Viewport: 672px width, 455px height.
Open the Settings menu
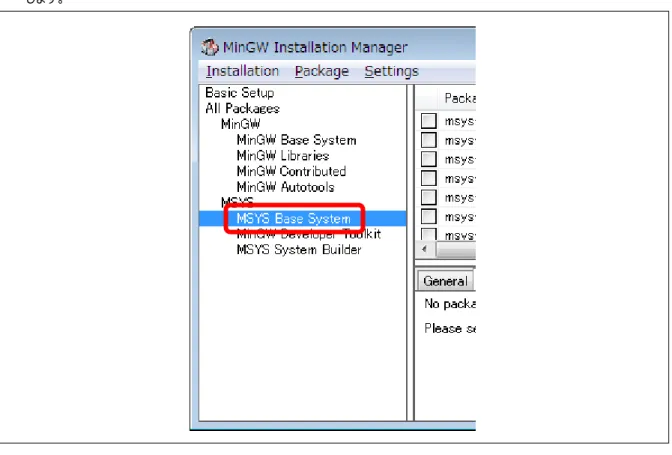point(391,71)
